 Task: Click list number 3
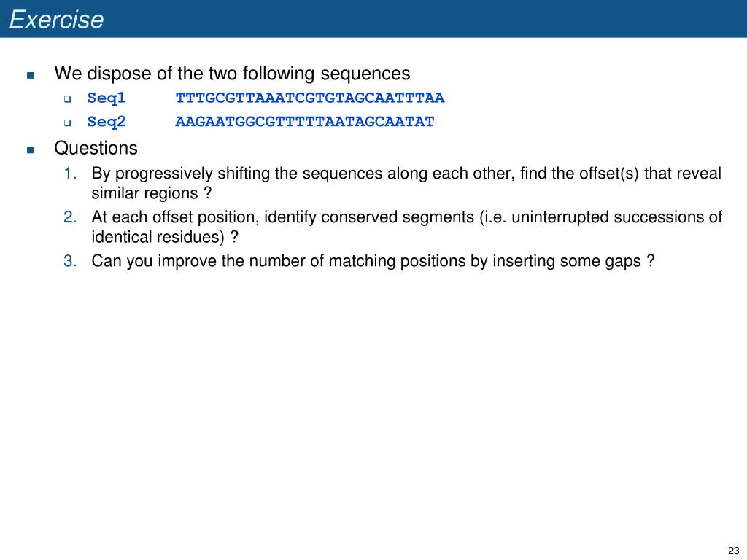click(x=70, y=261)
